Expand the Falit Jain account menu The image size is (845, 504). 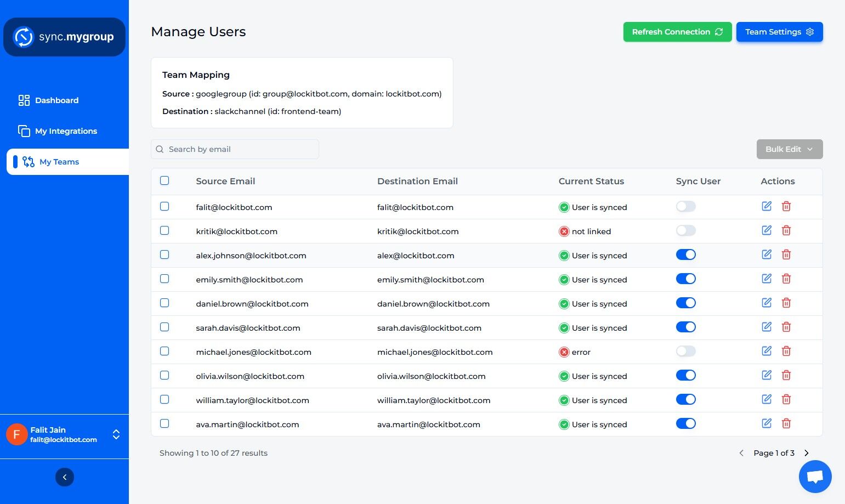click(116, 434)
